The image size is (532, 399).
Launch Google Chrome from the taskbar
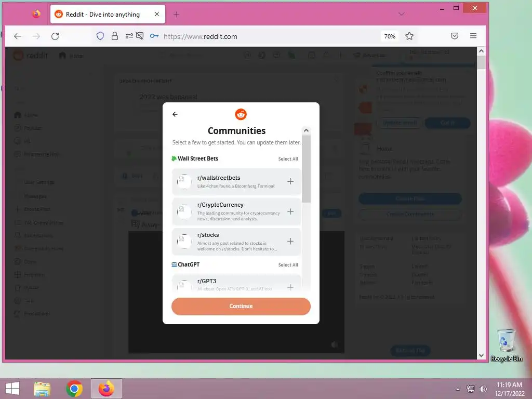pyautogui.click(x=74, y=389)
